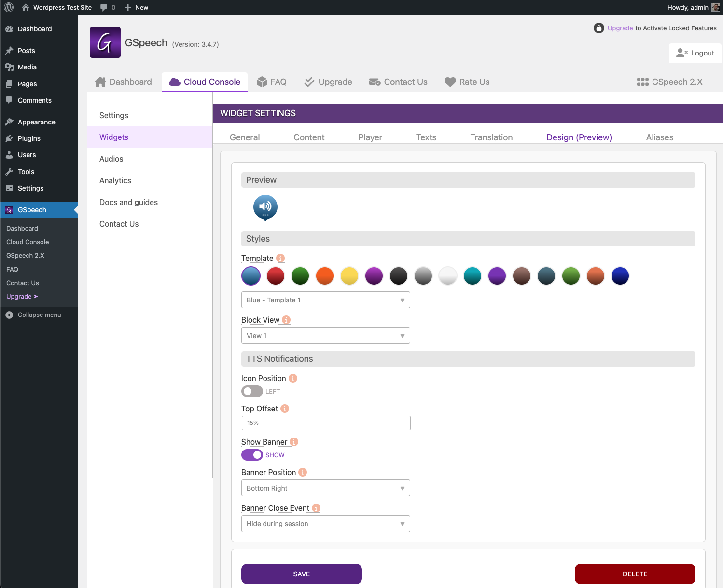Open the Banner Close Event dropdown
Screen dimensions: 723x588
[x=326, y=524]
